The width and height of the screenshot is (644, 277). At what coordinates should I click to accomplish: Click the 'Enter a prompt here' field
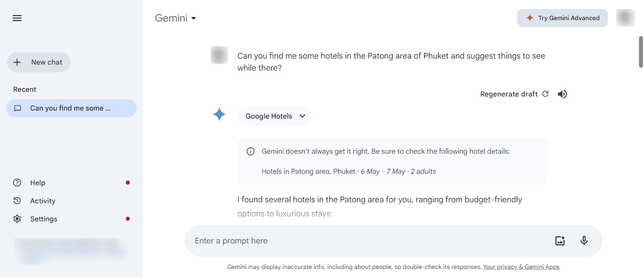pyautogui.click(x=362, y=241)
